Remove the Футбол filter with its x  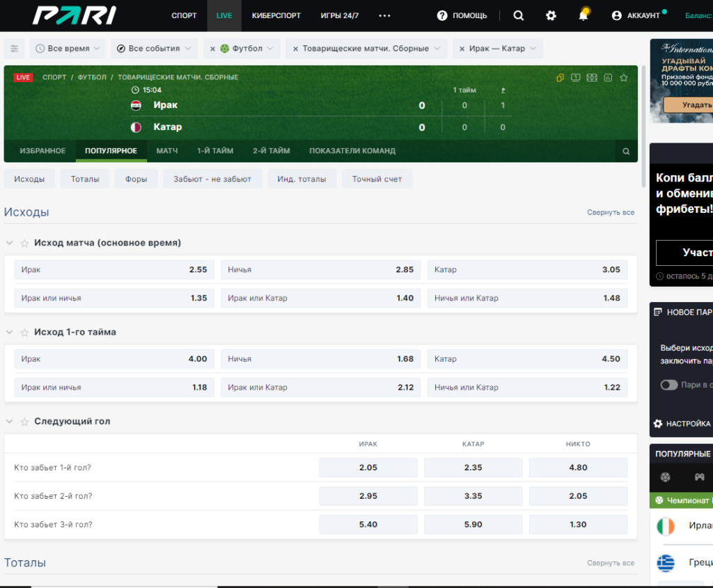click(213, 49)
